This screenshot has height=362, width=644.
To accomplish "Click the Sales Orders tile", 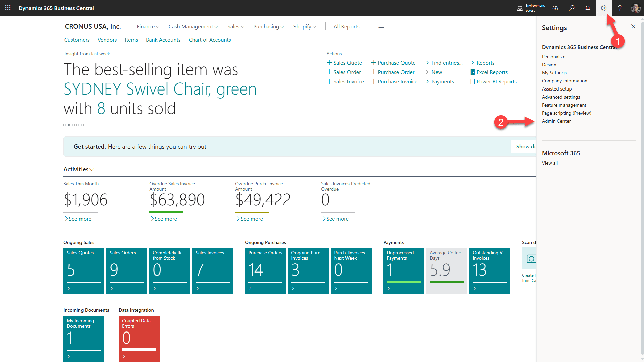I will tap(127, 270).
